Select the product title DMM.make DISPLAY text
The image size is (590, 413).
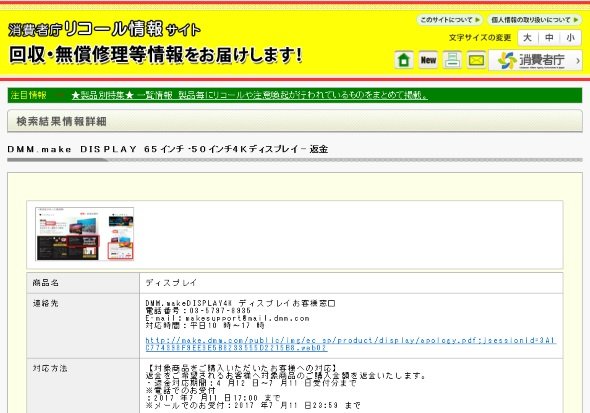[x=167, y=149]
